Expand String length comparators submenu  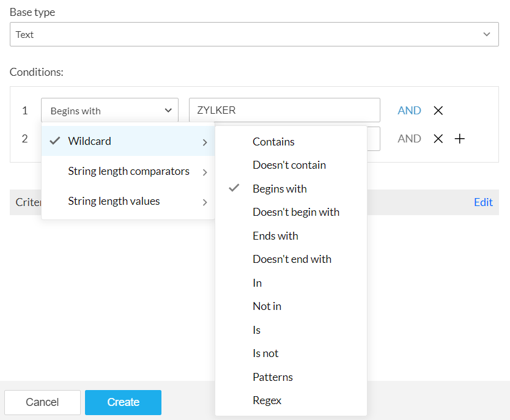128,171
